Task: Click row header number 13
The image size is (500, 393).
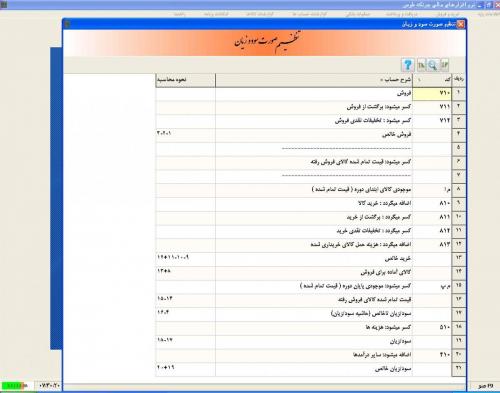Action: [x=459, y=259]
